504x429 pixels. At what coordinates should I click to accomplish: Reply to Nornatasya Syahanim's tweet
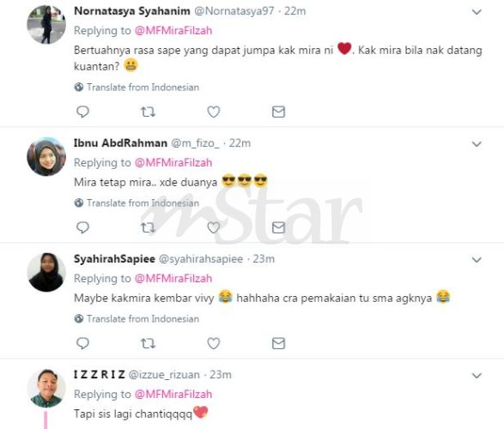82,112
